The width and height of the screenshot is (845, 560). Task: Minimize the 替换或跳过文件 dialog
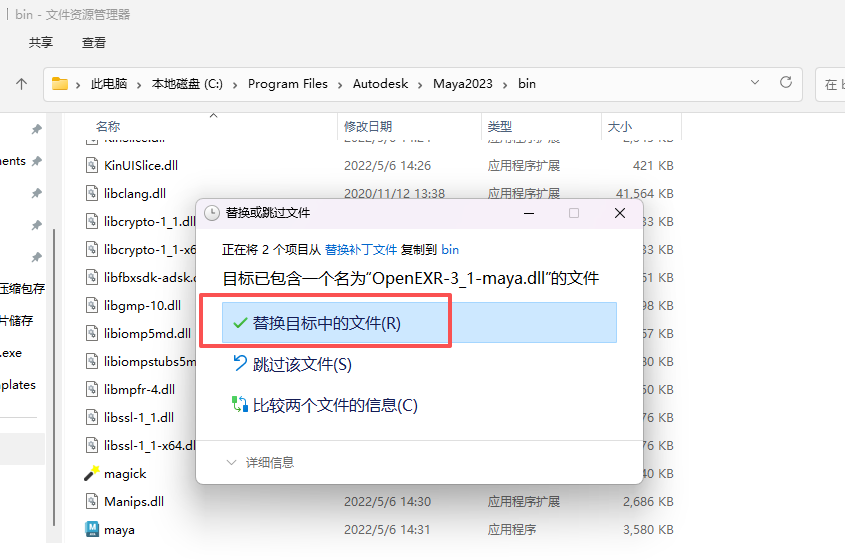[529, 213]
